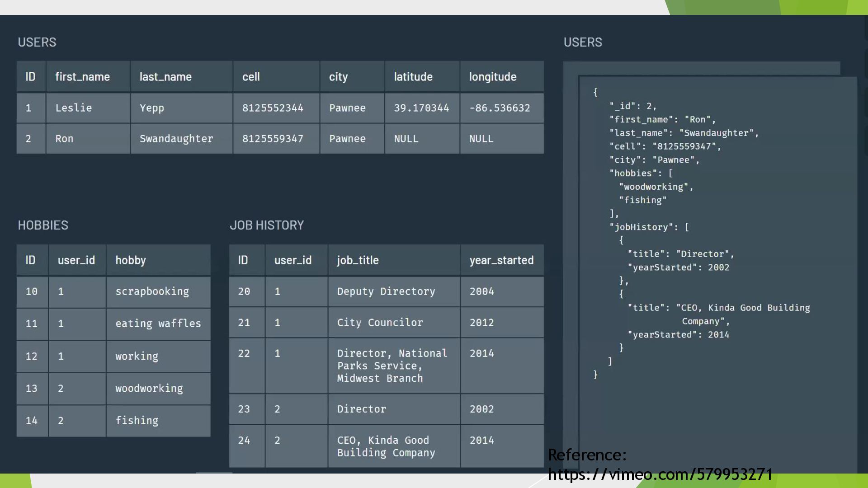This screenshot has width=868, height=488.
Task: Select hobby ID 10 cell
Action: click(x=32, y=292)
